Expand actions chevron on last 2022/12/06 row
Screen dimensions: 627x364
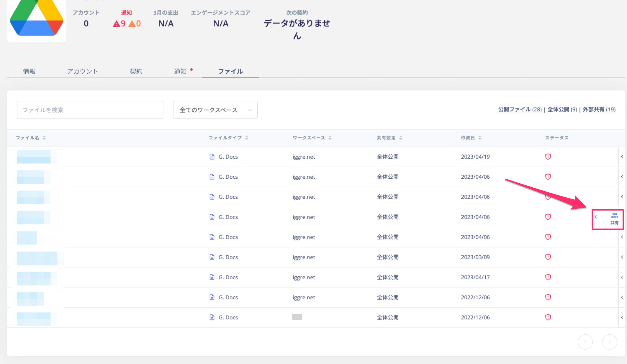pos(622,317)
